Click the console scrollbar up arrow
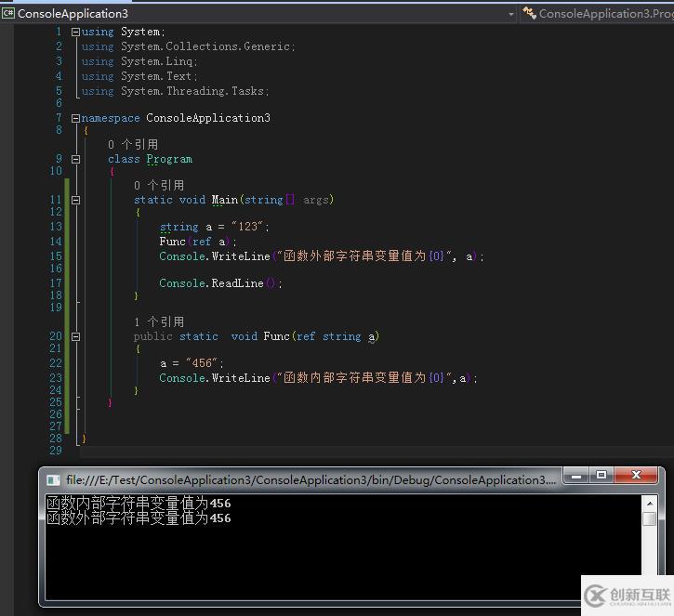674x616 pixels. [x=650, y=503]
